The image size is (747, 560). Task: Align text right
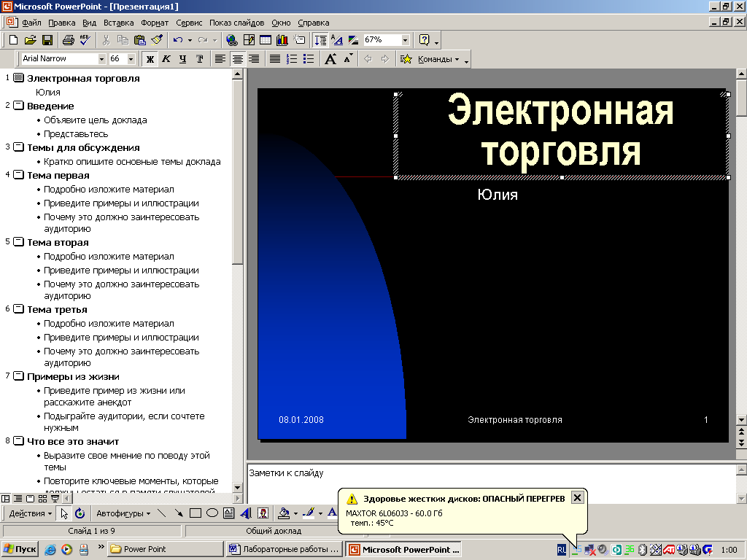pyautogui.click(x=254, y=59)
